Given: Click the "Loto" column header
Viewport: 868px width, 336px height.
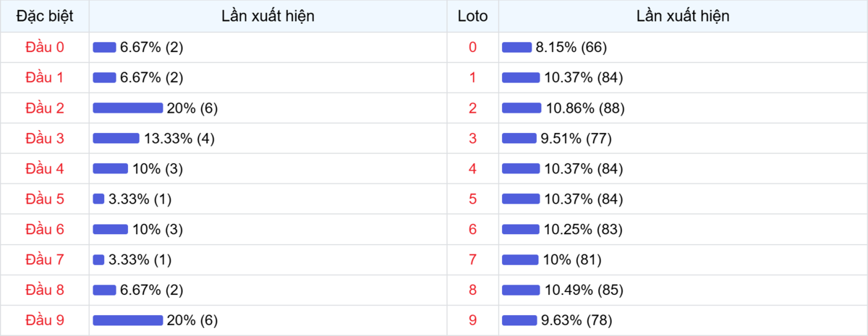Looking at the screenshot, I should click(472, 16).
